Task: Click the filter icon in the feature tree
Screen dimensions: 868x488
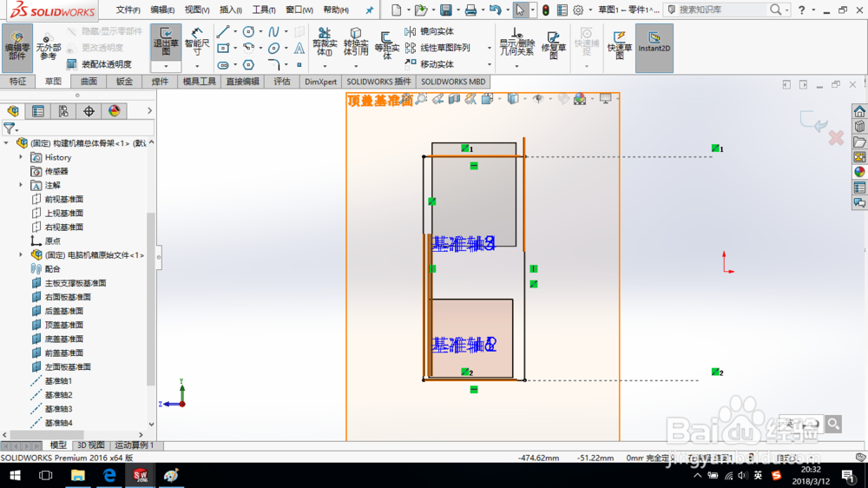Action: pyautogui.click(x=10, y=129)
